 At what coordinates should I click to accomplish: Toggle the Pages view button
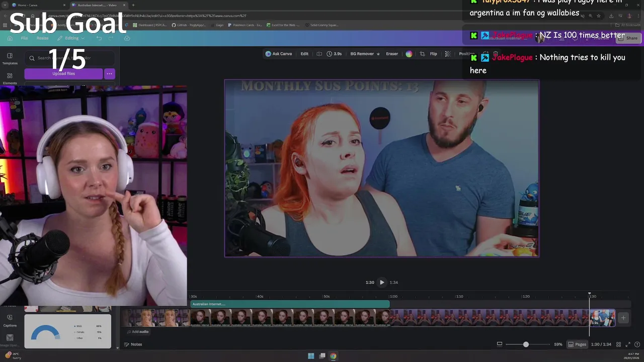577,344
